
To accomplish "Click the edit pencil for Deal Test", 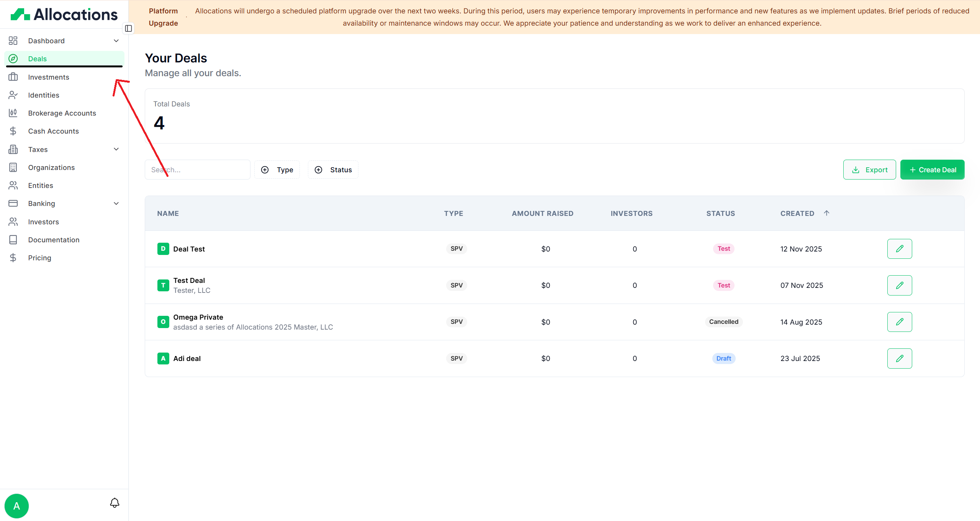I will coord(899,249).
